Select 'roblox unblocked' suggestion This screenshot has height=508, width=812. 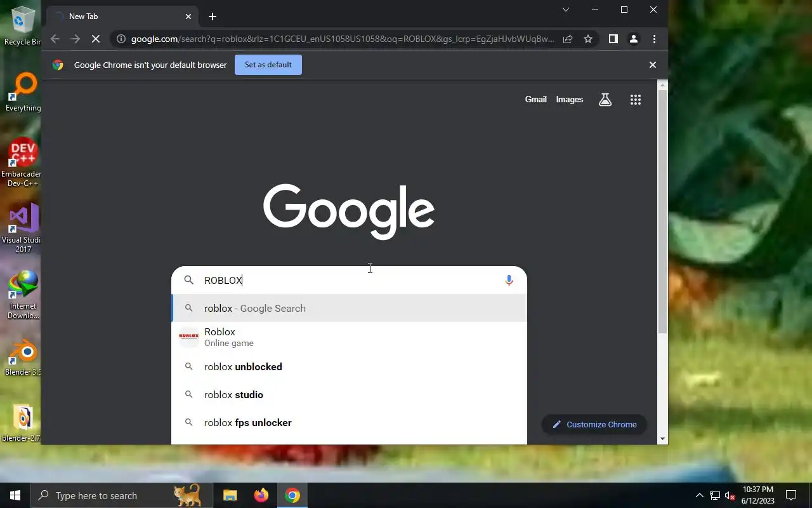[349, 366]
